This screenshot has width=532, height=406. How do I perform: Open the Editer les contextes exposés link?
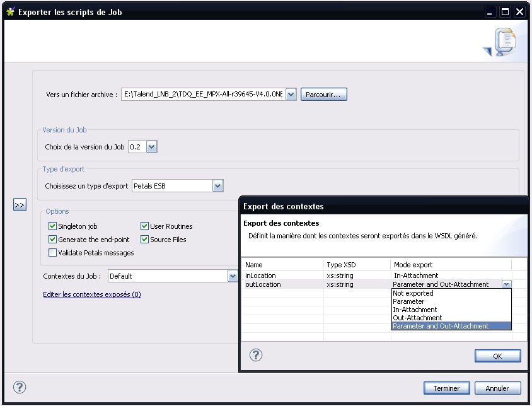[91, 294]
